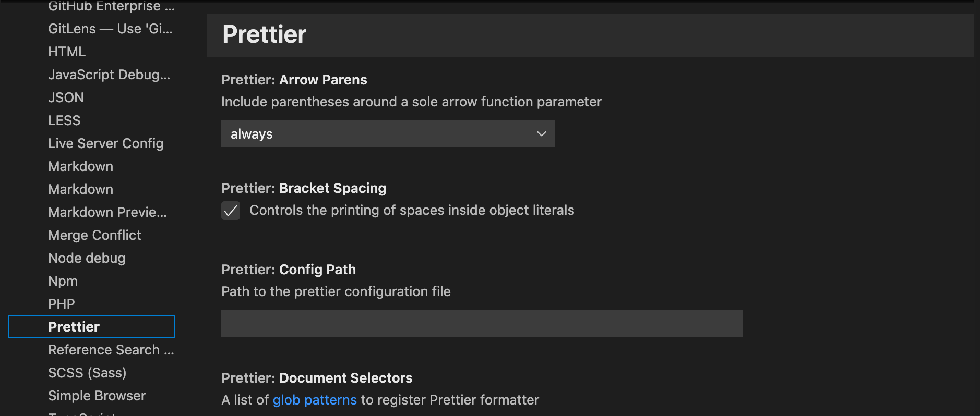Viewport: 980px width, 416px height.
Task: Select JavaScript Debug settings entry
Action: (x=109, y=75)
